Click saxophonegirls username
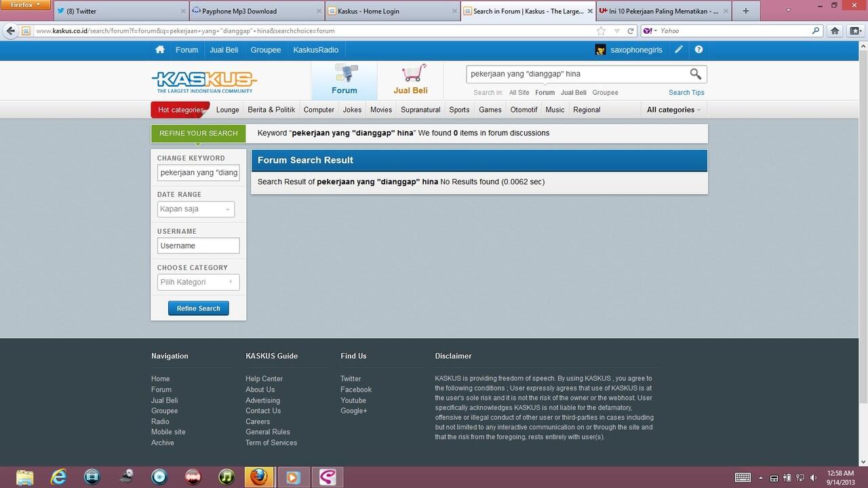868x488 pixels. tap(636, 49)
